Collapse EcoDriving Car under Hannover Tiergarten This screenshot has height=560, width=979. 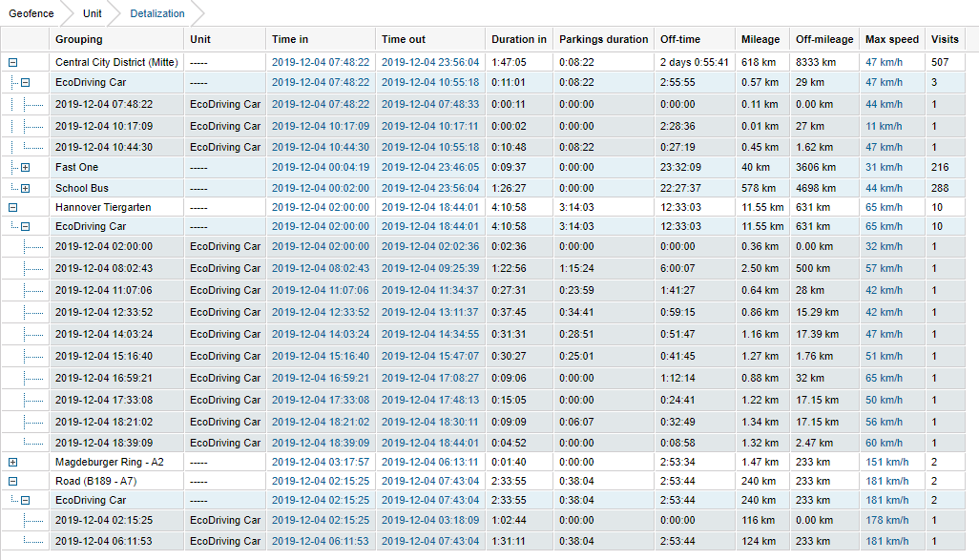tap(26, 227)
